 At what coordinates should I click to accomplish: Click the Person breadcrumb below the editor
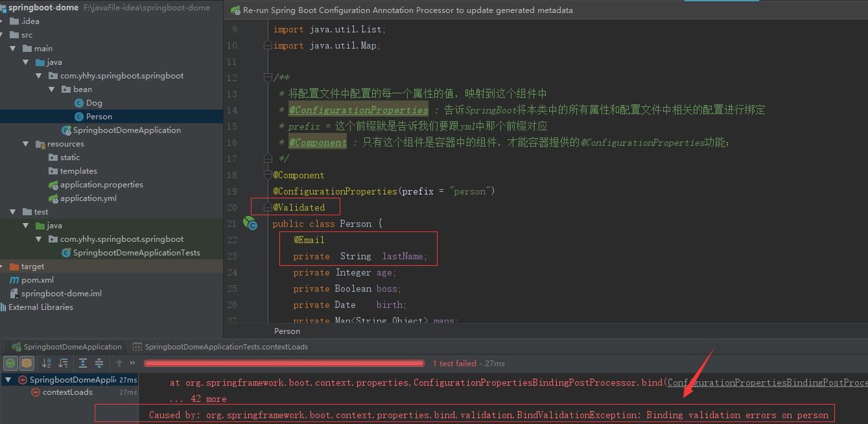point(287,331)
